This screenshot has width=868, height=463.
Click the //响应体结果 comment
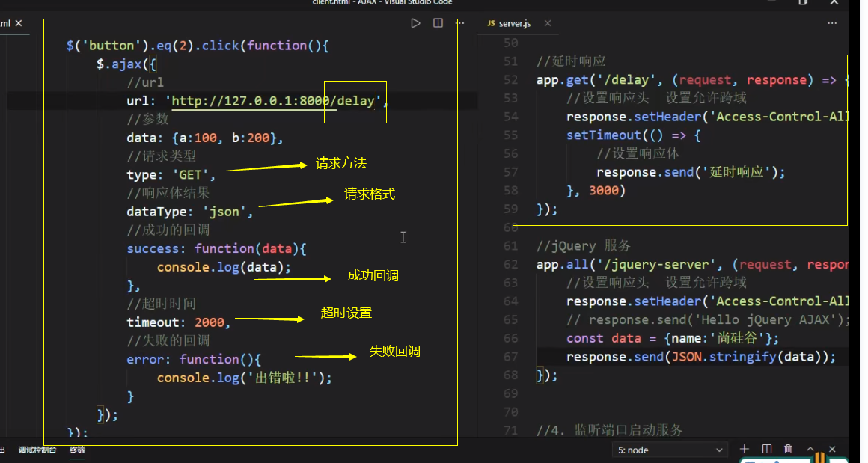(x=168, y=193)
